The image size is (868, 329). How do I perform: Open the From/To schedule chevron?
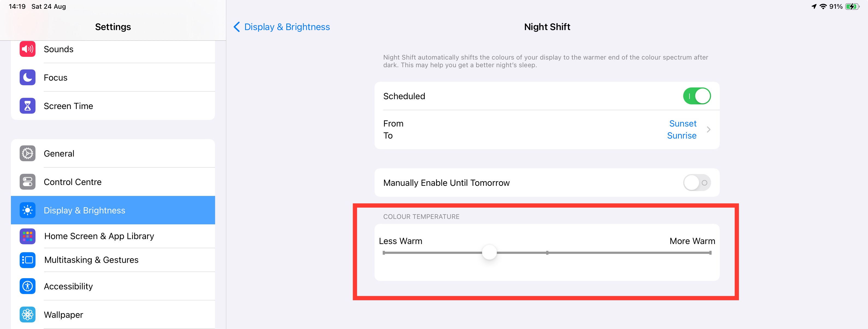tap(708, 130)
